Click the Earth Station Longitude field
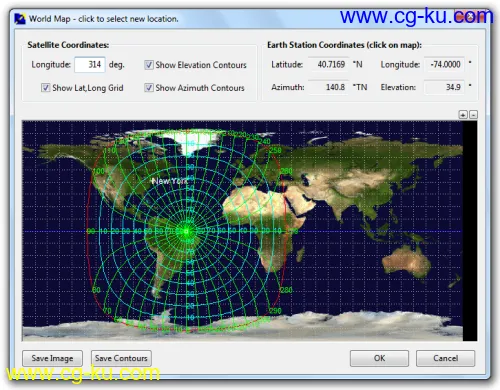 [444, 64]
